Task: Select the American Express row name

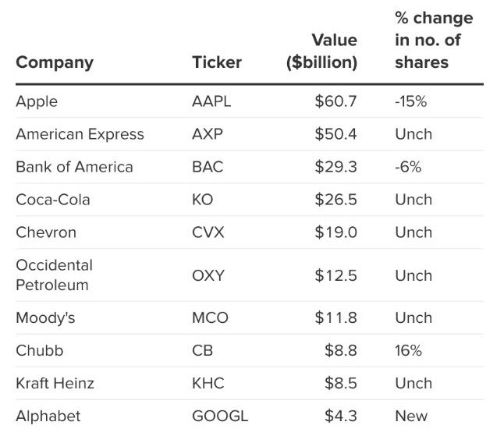Action: [80, 134]
